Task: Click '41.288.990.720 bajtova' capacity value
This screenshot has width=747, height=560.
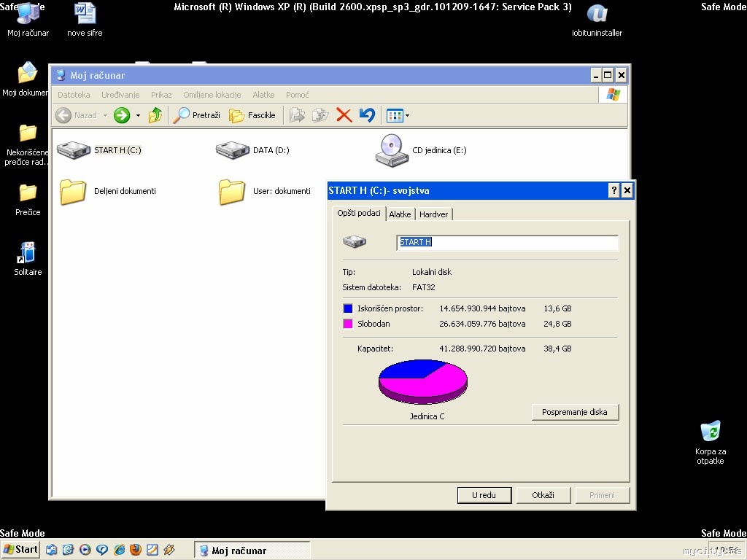Action: click(482, 349)
